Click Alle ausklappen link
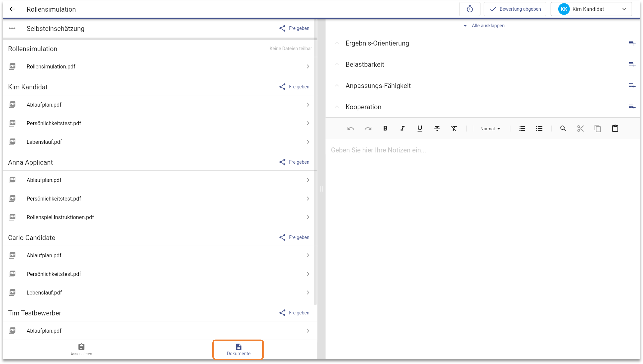This screenshot has width=643, height=364. [x=484, y=25]
